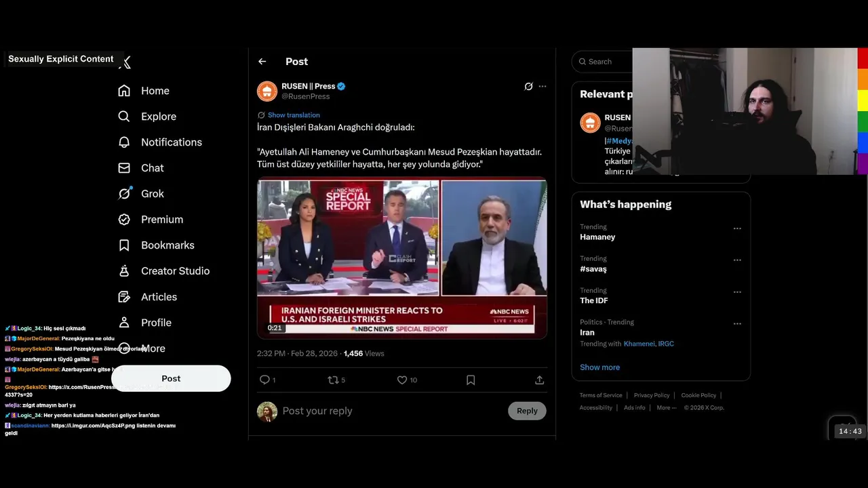Open trending topic Iran

(587, 333)
